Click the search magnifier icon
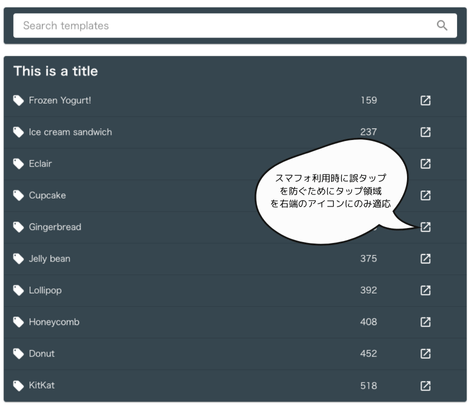The image size is (472, 406). (x=442, y=25)
